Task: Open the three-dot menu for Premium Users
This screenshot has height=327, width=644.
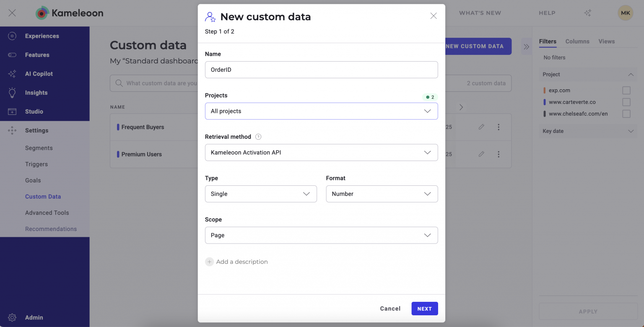Action: pyautogui.click(x=499, y=154)
